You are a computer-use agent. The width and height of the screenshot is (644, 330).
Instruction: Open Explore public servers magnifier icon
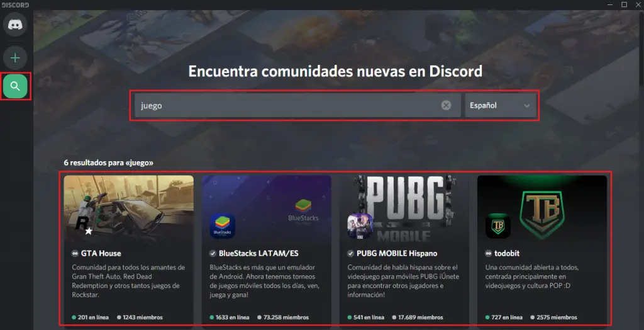click(x=15, y=86)
